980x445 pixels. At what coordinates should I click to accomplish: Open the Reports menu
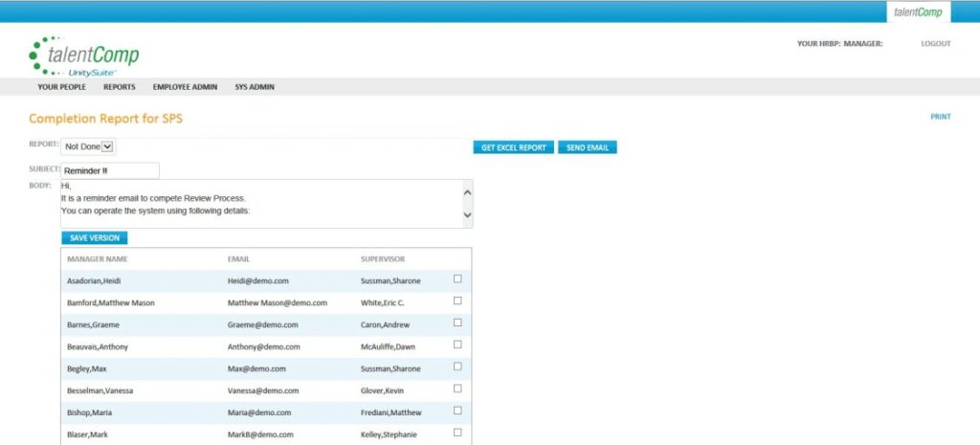coord(120,87)
